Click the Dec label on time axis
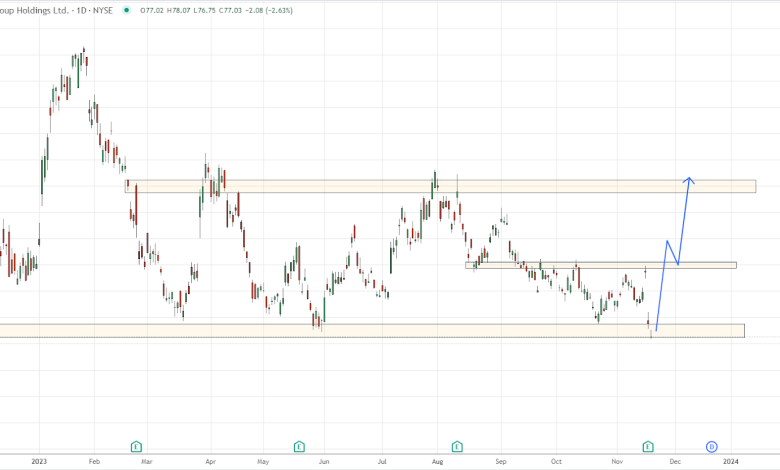The width and height of the screenshot is (780, 470). pos(675,461)
